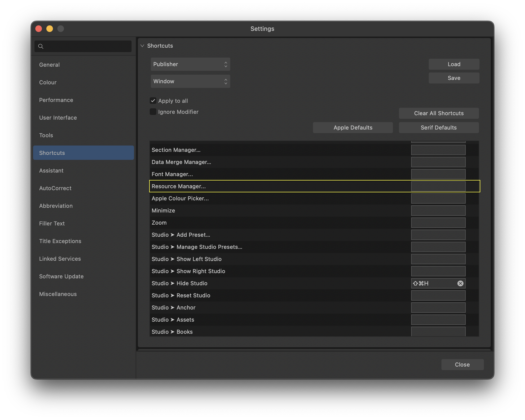This screenshot has width=525, height=420.
Task: Switch to the AutoCorrect category
Action: click(x=55, y=188)
